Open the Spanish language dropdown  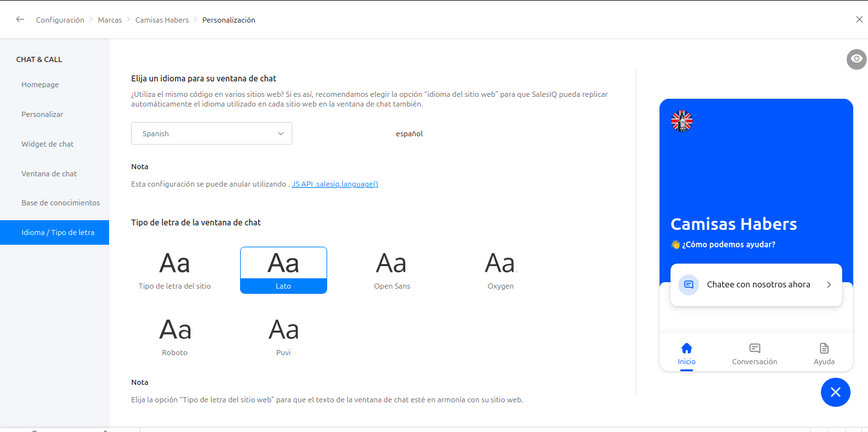[x=212, y=134]
